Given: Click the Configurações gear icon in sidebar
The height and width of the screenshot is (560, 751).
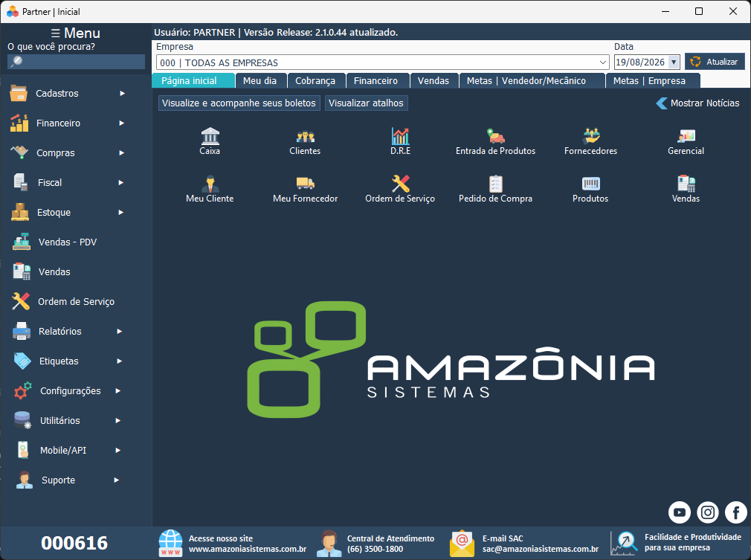Looking at the screenshot, I should pos(22,390).
